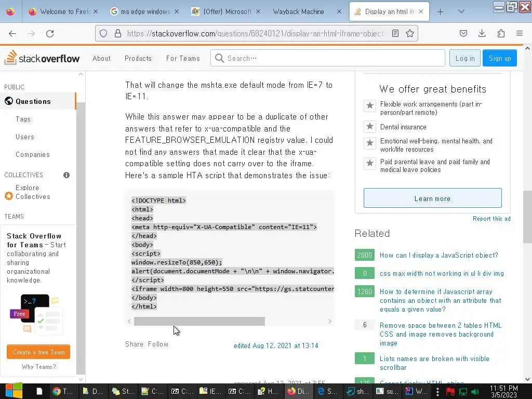
Task: Open Tags in the left sidebar
Action: click(23, 119)
